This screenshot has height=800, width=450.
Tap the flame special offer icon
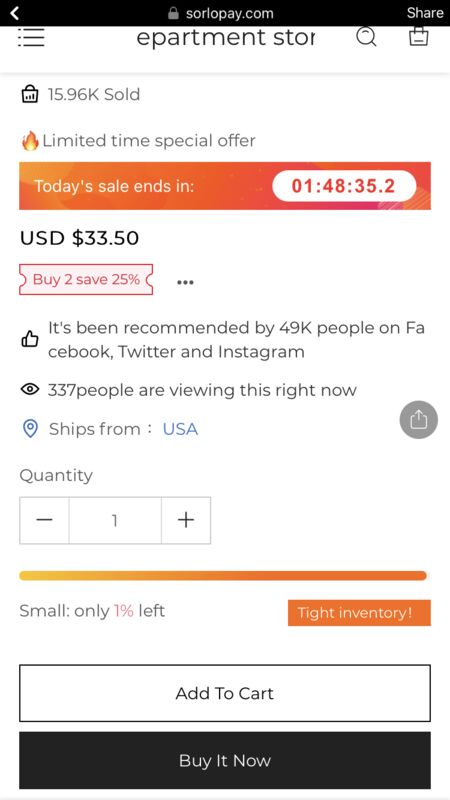point(30,140)
